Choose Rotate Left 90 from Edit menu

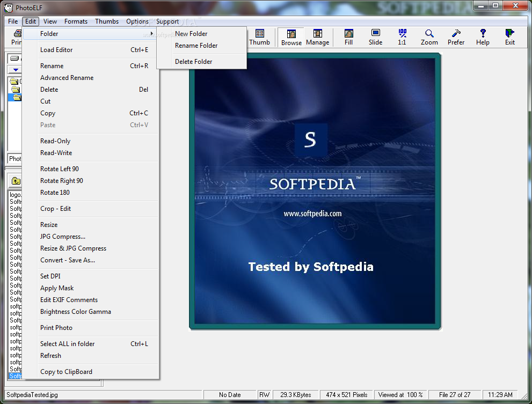(x=60, y=169)
